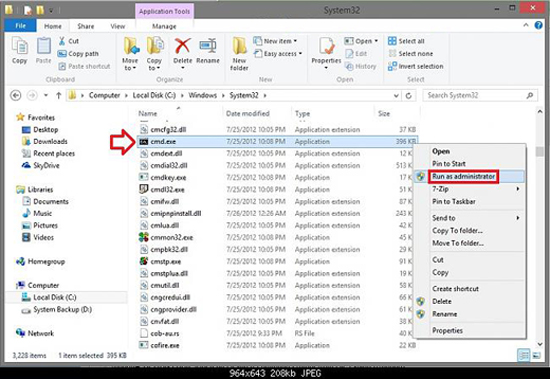Screen dimensions: 550x379
Task: Open the Copy to dropdown
Action: (x=155, y=54)
